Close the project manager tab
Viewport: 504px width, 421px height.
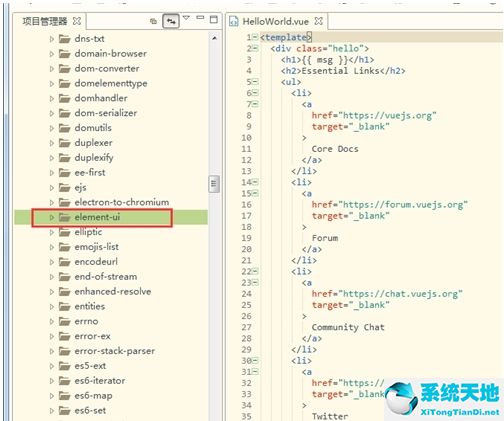pos(77,21)
